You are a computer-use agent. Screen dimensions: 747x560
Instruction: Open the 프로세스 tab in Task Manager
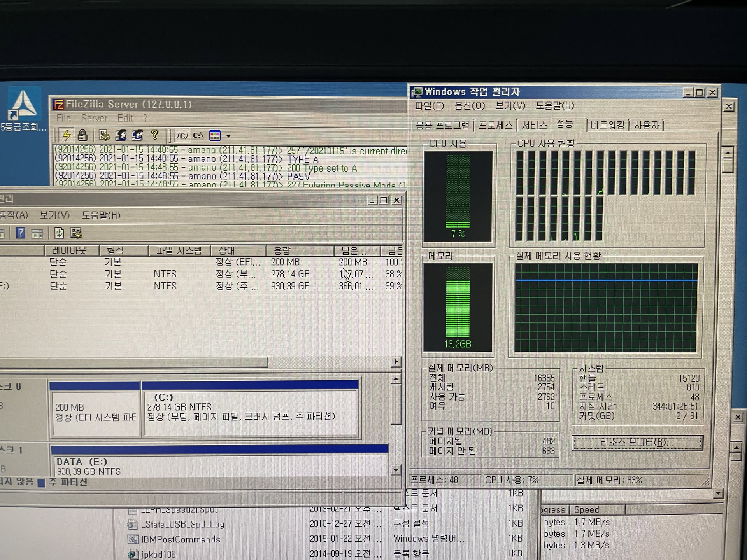[495, 125]
